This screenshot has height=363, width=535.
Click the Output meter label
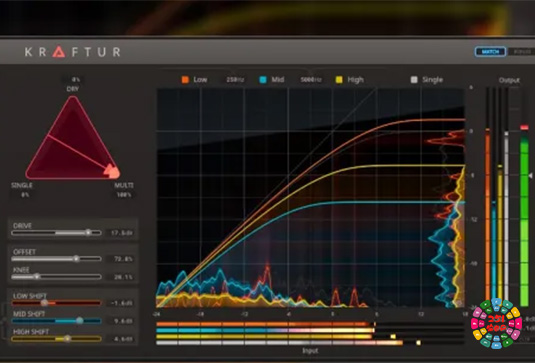coord(509,80)
